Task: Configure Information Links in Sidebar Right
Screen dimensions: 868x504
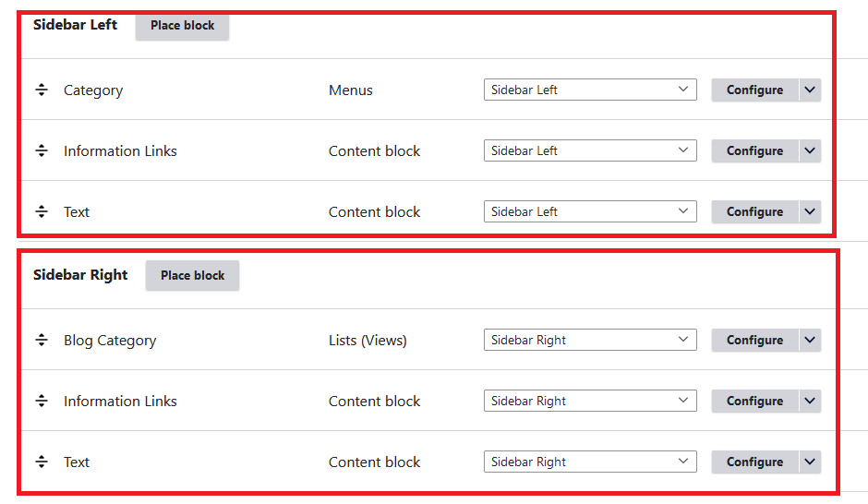Action: (x=754, y=402)
